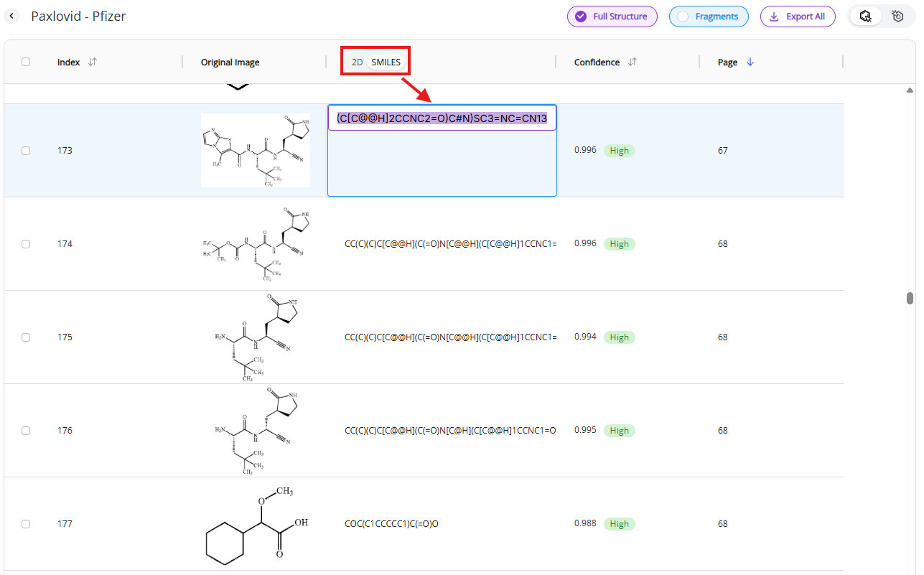Click the Page column sort arrow
The width and height of the screenshot is (924, 575).
pos(750,62)
